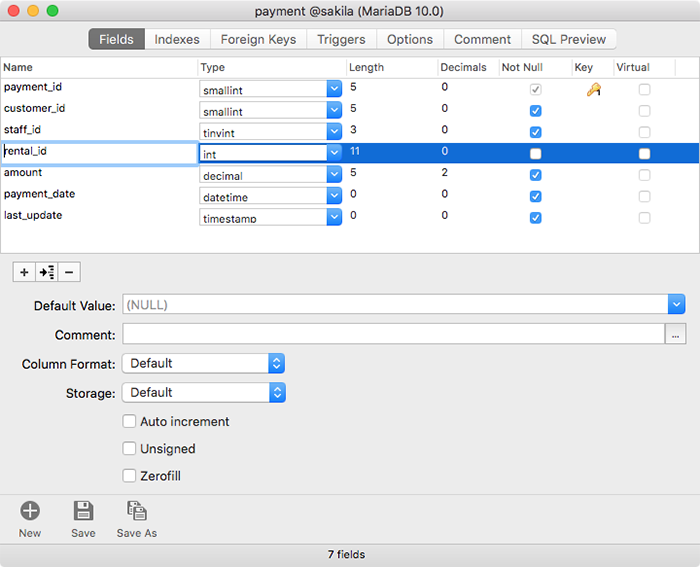Image resolution: width=700 pixels, height=567 pixels.
Task: Click the Virtual column header
Action: (x=645, y=67)
